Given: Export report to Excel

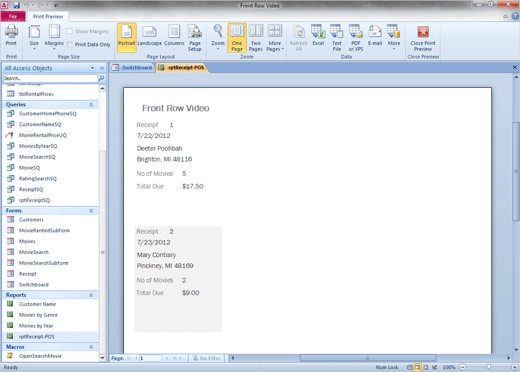Looking at the screenshot, I should pyautogui.click(x=318, y=35).
